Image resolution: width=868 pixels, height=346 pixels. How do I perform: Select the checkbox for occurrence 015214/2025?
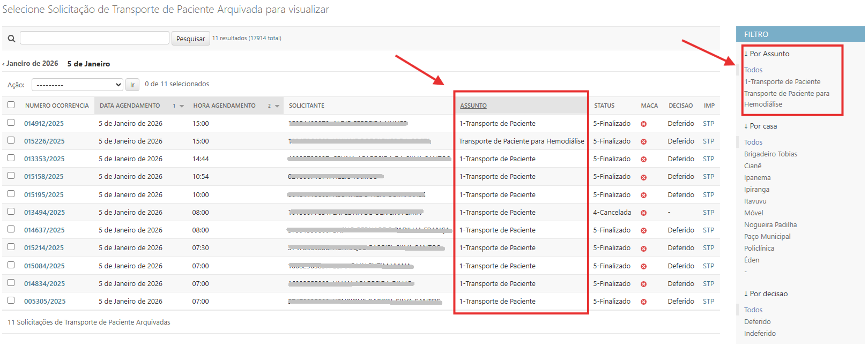tap(11, 247)
